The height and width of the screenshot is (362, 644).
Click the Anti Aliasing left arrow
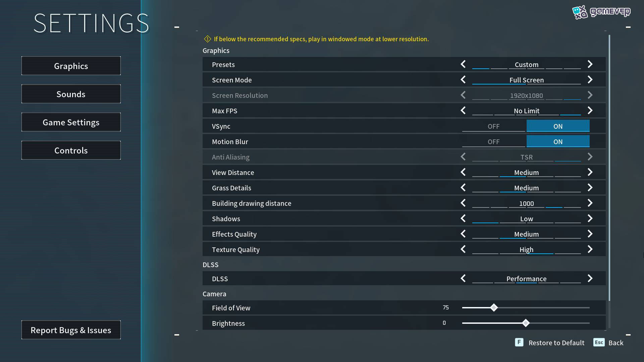pos(463,157)
